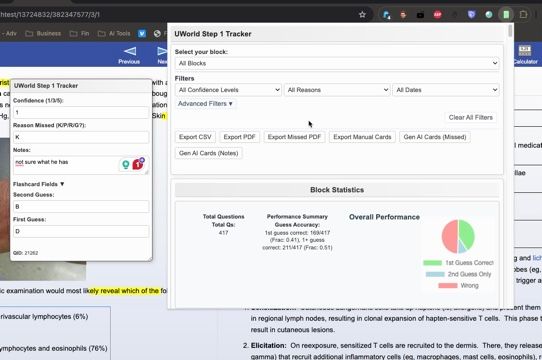Open the black square extension icon
Screen dimensions: 542x360
[420, 15]
